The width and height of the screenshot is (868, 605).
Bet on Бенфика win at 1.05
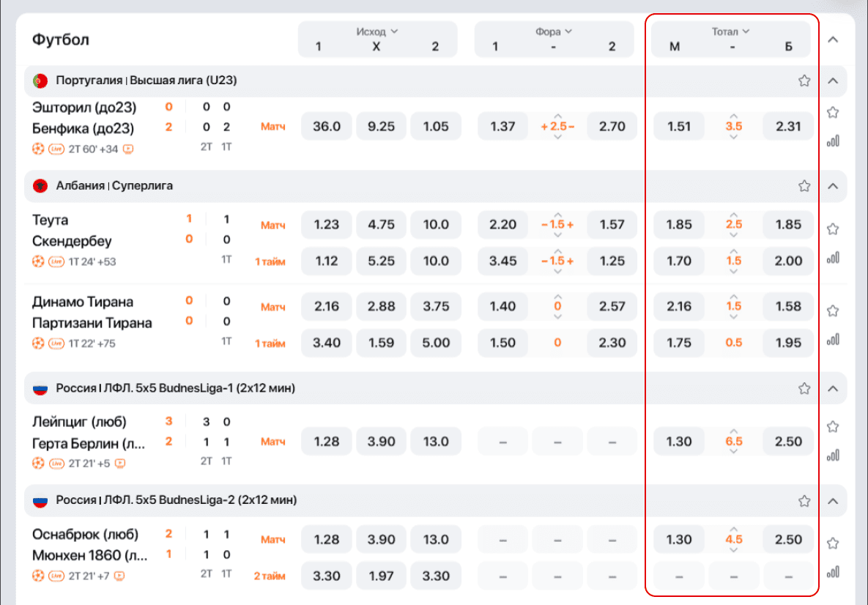435,127
